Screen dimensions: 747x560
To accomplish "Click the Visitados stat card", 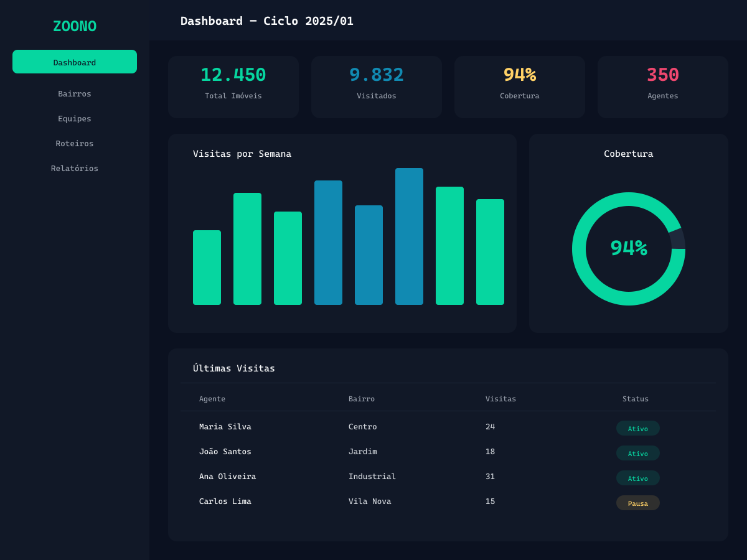I will pos(376,86).
